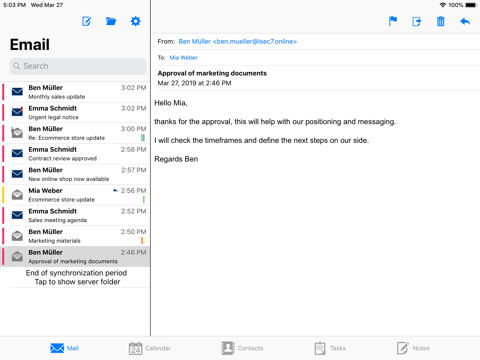Image resolution: width=480 pixels, height=360 pixels.
Task: Click envelope icon of Sales meeting agenda
Action: [x=17, y=215]
